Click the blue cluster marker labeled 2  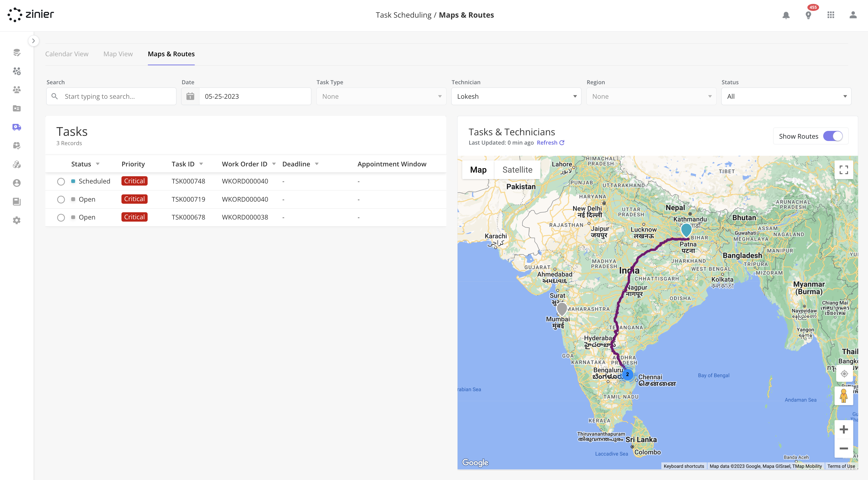click(627, 375)
